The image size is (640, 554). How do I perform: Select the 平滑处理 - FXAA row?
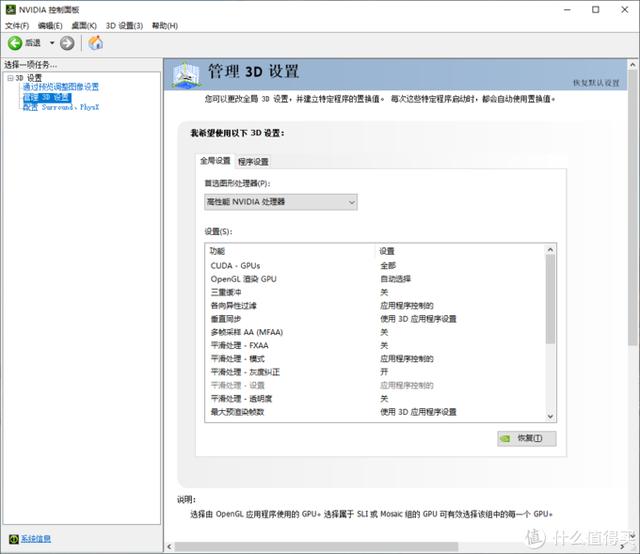(375, 345)
